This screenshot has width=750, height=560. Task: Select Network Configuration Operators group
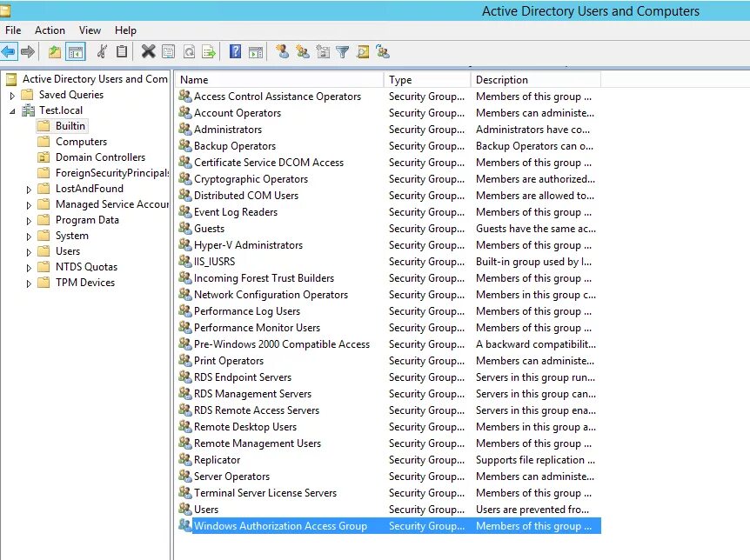[271, 295]
